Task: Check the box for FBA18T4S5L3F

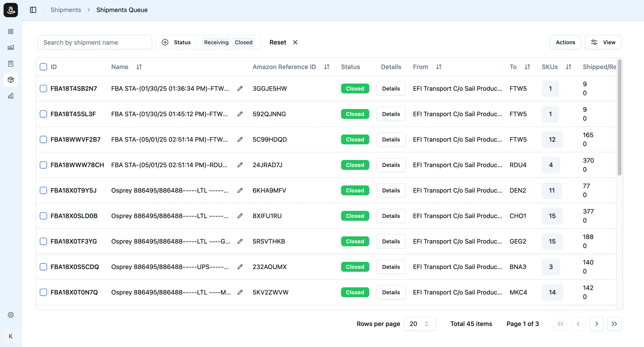Action: (x=43, y=114)
